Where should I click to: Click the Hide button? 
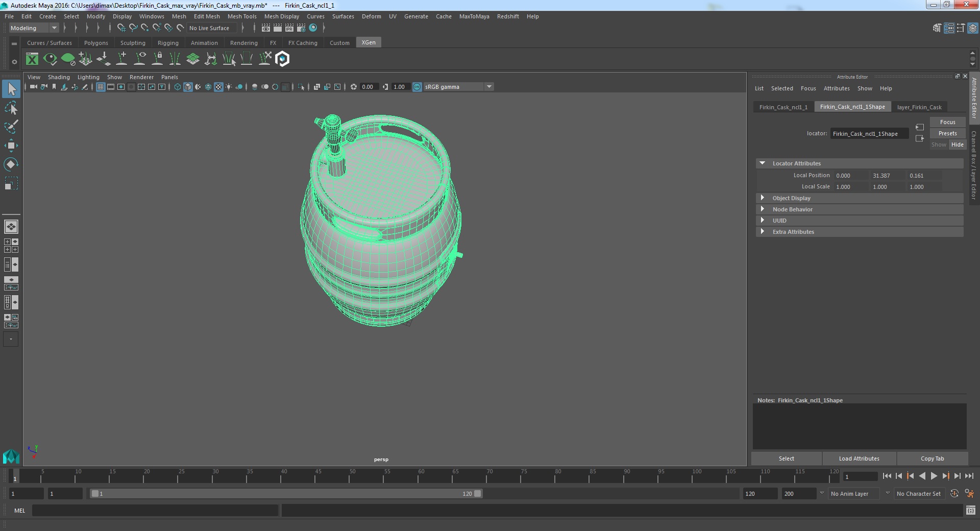click(957, 144)
